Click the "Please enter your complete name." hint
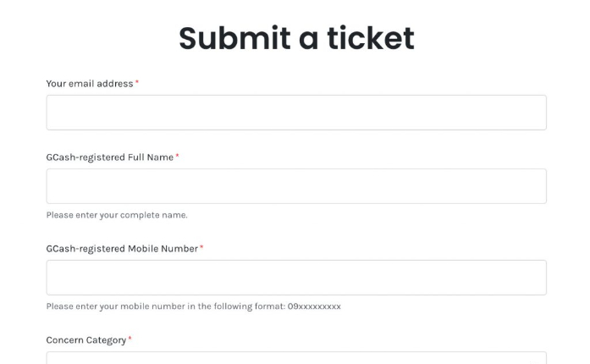590x364 pixels. point(117,215)
